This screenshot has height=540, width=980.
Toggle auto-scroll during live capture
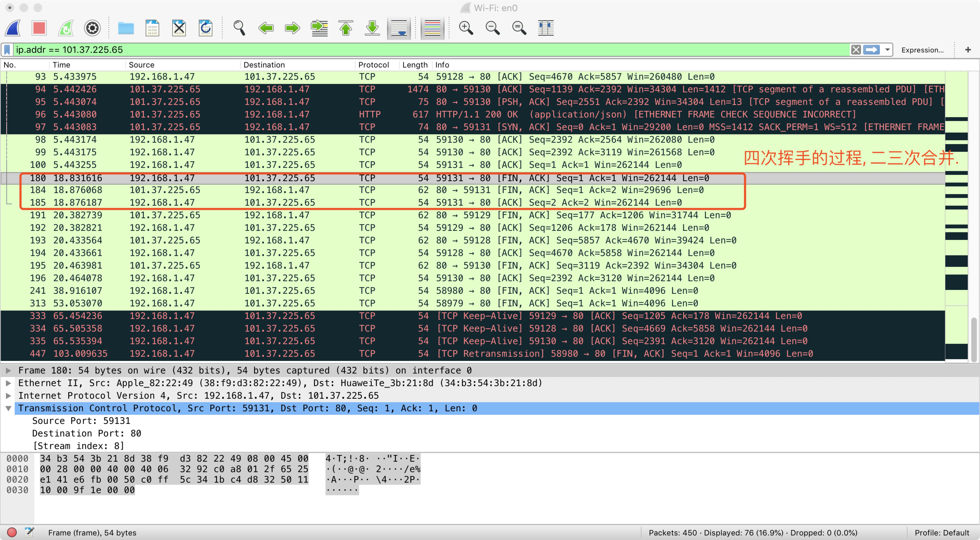[x=399, y=28]
